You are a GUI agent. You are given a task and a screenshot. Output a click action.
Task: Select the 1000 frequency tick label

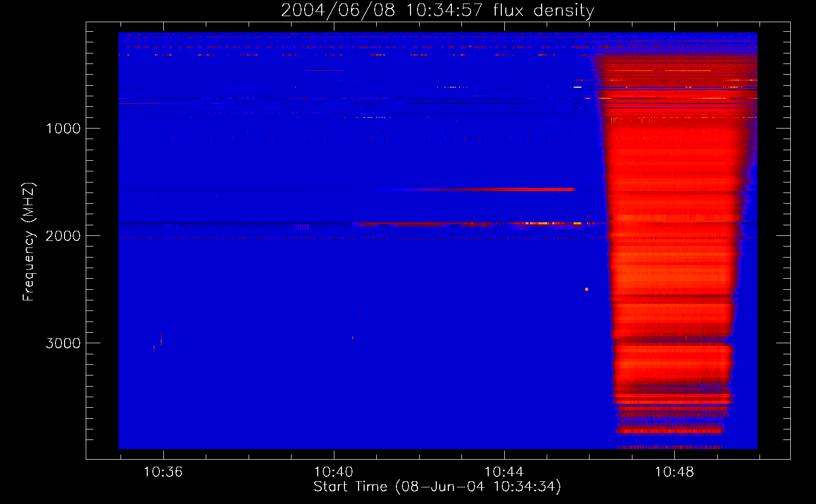pos(63,129)
